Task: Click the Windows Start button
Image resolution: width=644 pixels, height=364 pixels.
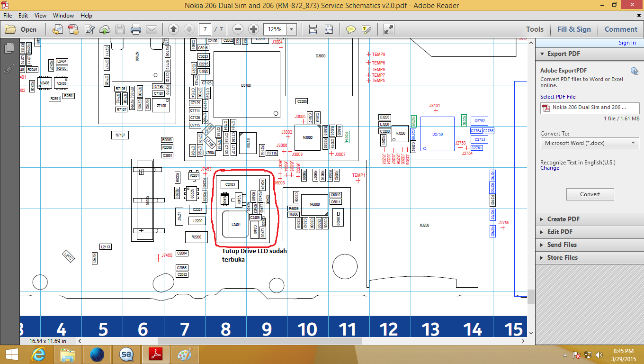Action: (11, 354)
